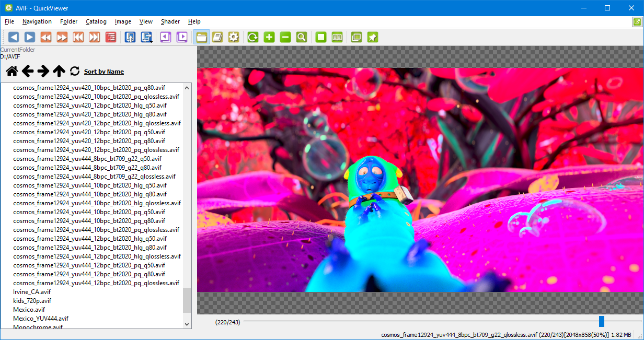
Task: Open the View menu
Action: [146, 21]
